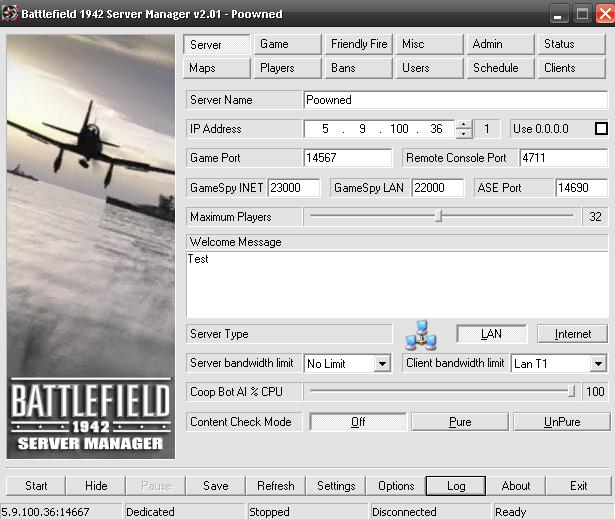615x519 pixels.
Task: Select LAN server type
Action: pos(491,334)
